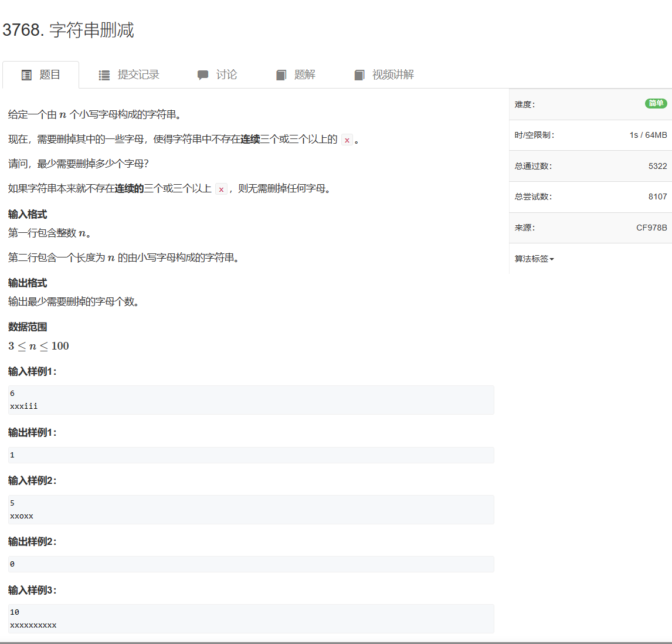Click the CF978B source value
The width and height of the screenshot is (672, 644).
tap(651, 228)
